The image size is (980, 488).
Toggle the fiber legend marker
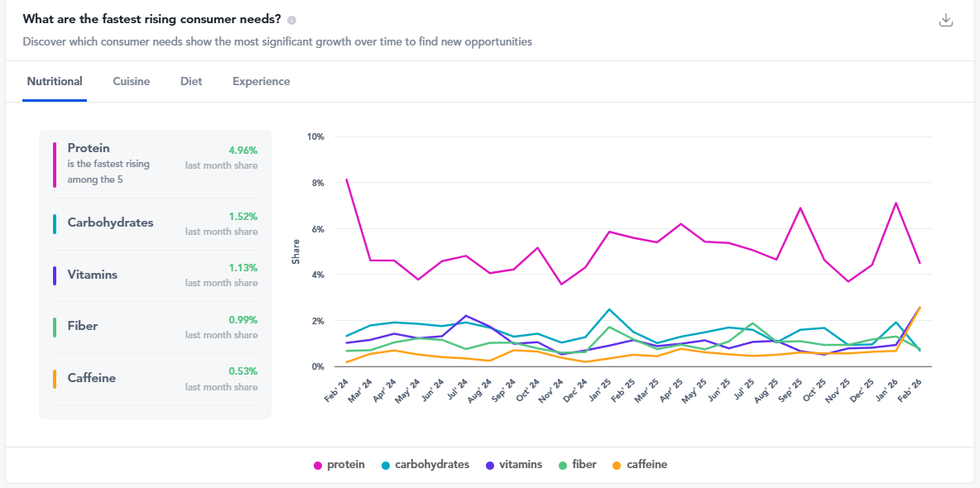[563, 465]
